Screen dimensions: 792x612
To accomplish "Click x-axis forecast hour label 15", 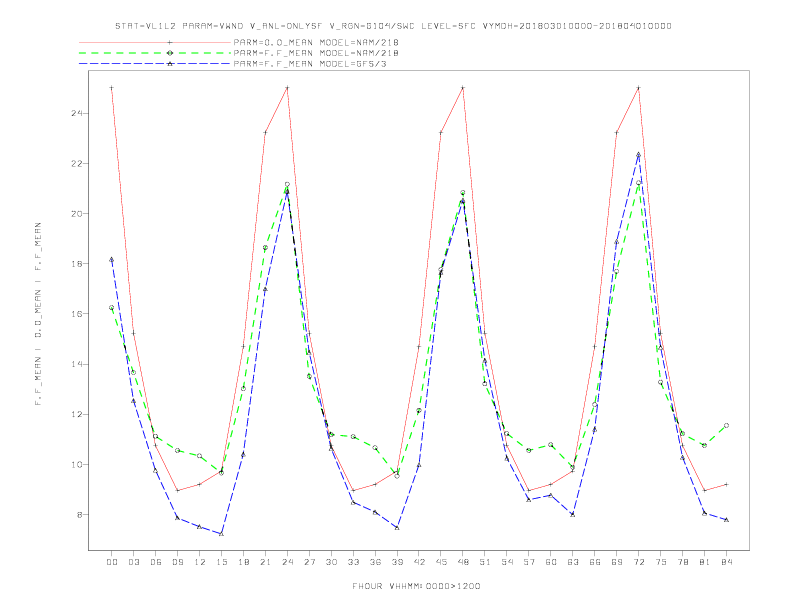I will [x=221, y=562].
